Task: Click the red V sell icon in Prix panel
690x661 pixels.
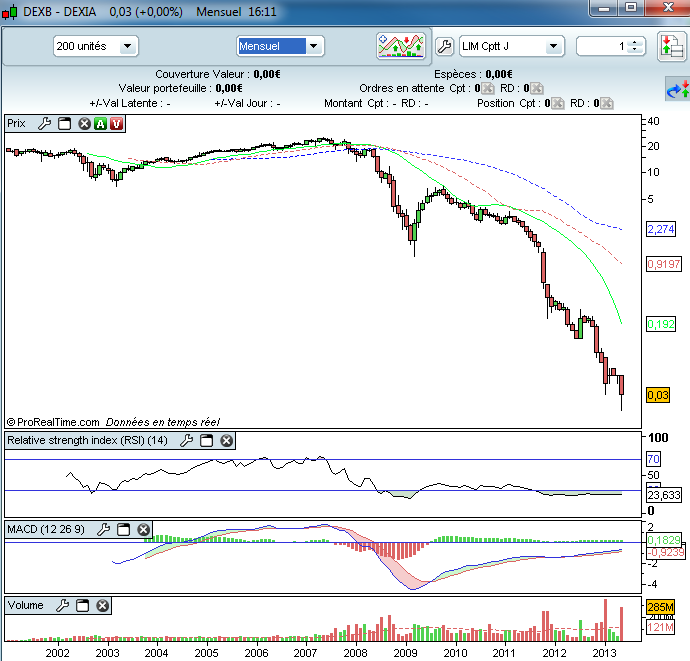Action: (x=116, y=124)
